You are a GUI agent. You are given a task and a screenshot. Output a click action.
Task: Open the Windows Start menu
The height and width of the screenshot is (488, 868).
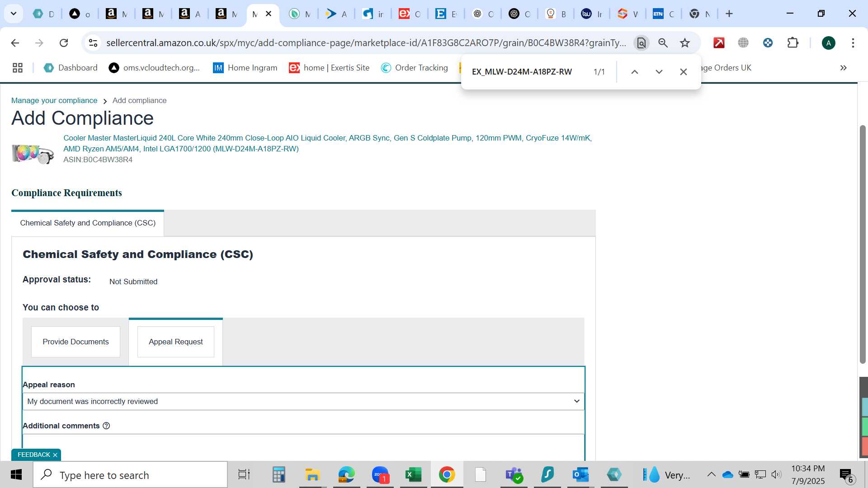pyautogui.click(x=16, y=475)
